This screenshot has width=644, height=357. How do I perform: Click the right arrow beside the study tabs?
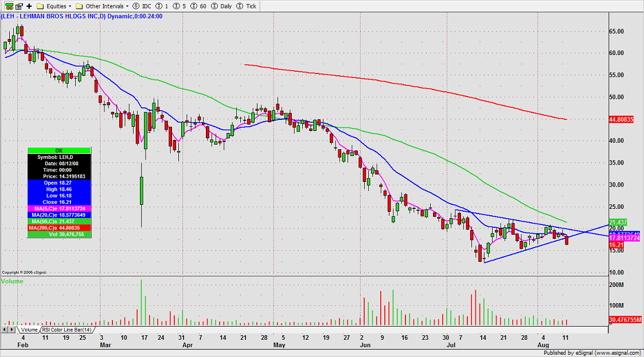12,330
